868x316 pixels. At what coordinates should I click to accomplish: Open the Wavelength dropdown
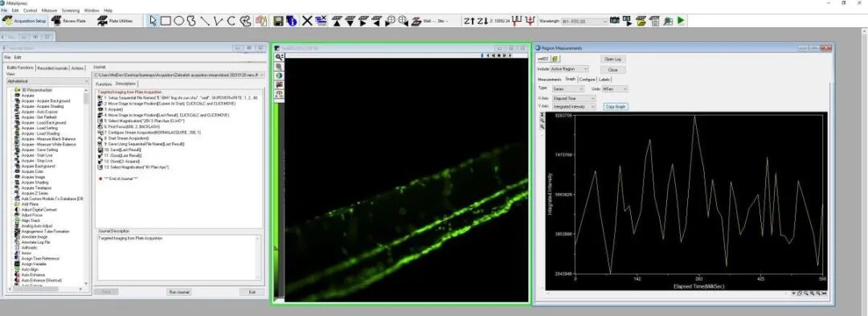click(x=584, y=21)
